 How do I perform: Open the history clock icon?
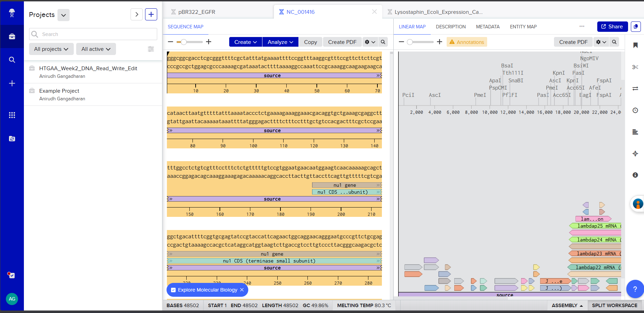[x=635, y=110]
